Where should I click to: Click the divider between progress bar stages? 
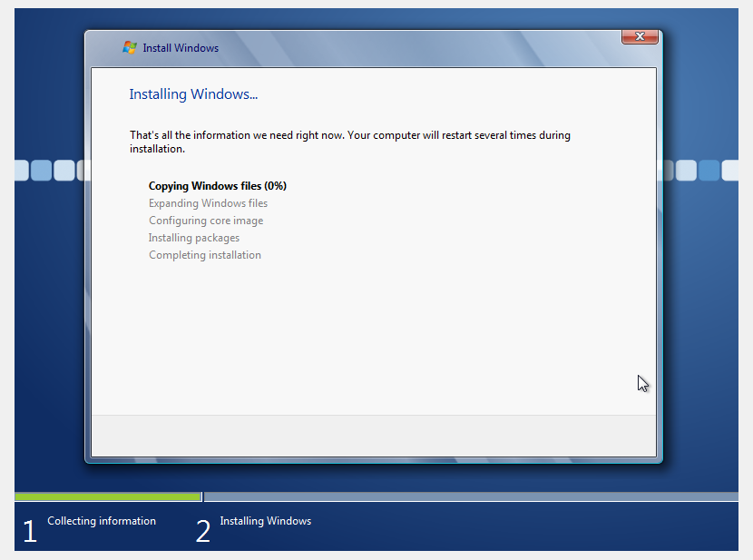(x=202, y=496)
